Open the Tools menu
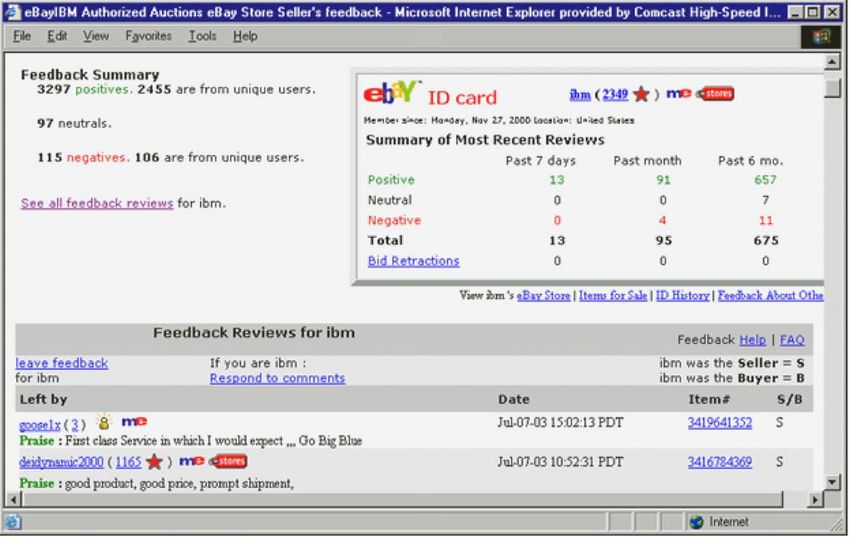The width and height of the screenshot is (850, 538). click(202, 36)
